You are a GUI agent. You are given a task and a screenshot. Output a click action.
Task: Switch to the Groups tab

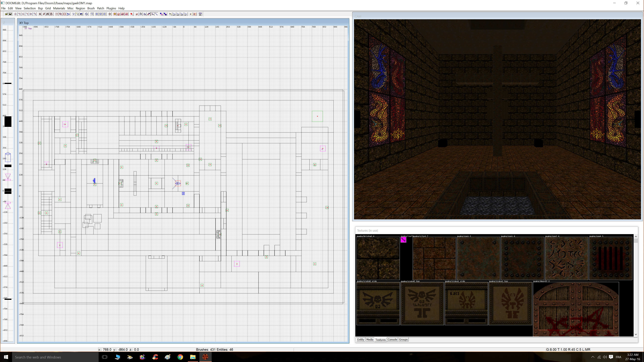403,340
